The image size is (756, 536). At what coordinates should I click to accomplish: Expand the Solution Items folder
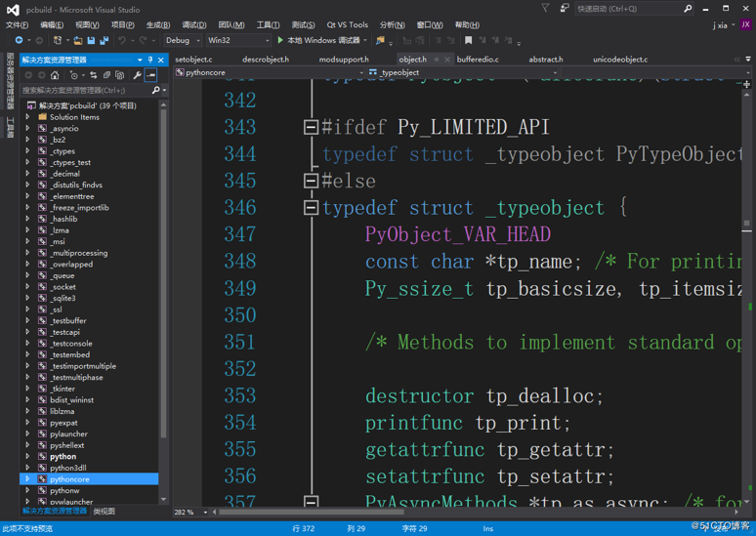[27, 117]
